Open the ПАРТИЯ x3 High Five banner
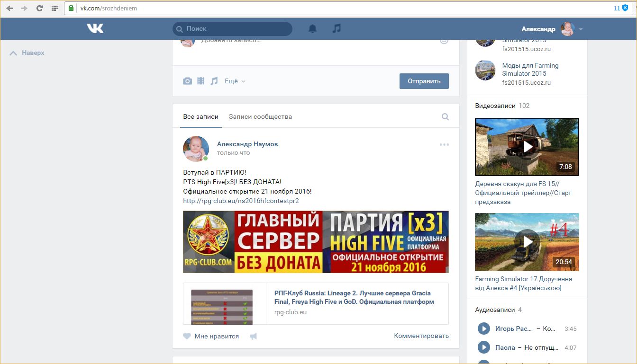The image size is (637, 364). click(x=316, y=242)
